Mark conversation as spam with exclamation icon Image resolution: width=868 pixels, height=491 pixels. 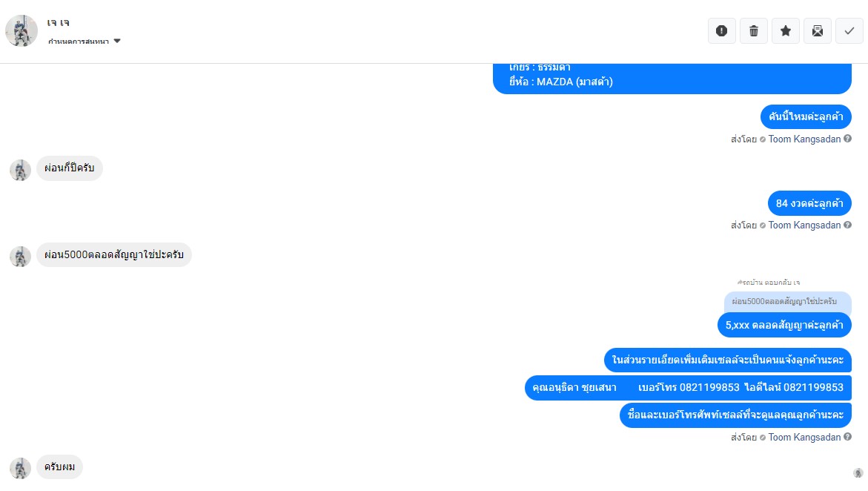[x=721, y=31]
